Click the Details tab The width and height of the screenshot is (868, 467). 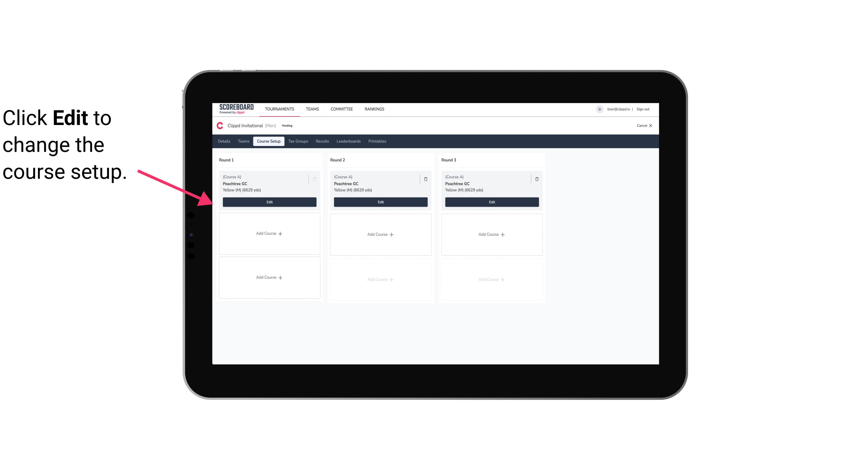(224, 141)
